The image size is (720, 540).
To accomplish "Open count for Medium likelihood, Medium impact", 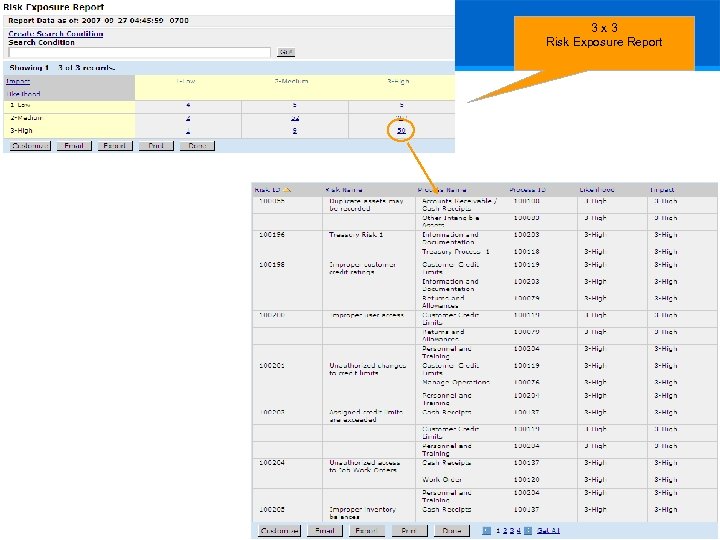I will [x=295, y=118].
